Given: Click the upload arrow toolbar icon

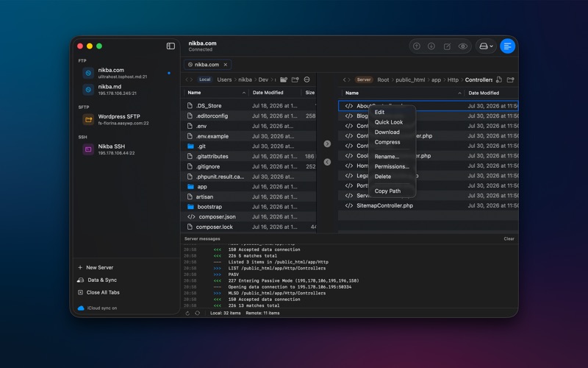Looking at the screenshot, I should pos(417,46).
